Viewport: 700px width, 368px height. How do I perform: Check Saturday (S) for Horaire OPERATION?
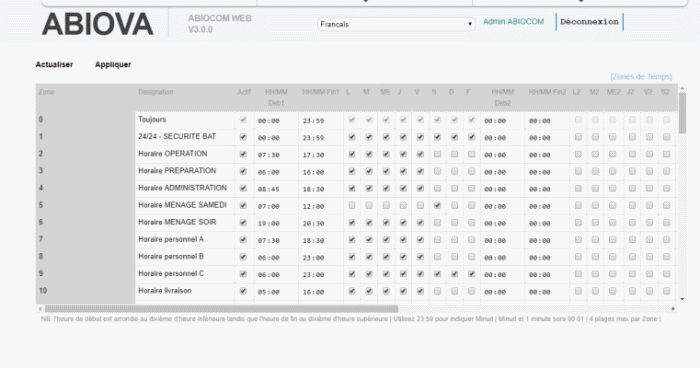(x=437, y=154)
